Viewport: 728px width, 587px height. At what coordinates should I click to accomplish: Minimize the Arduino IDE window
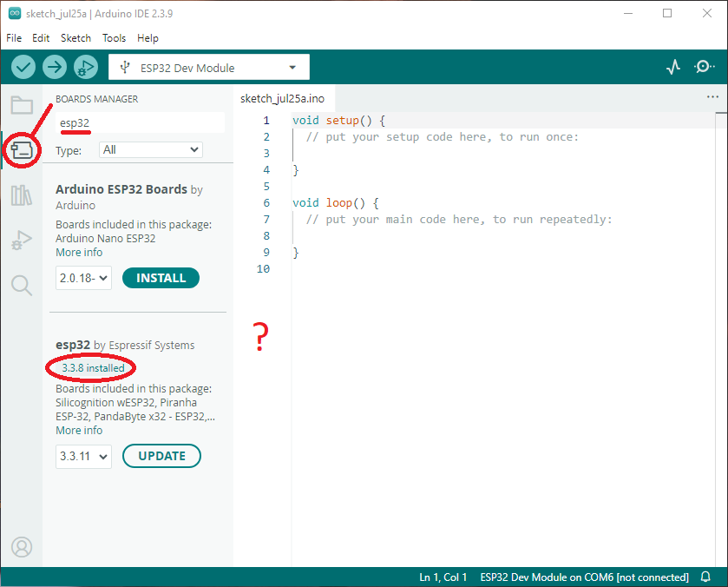pyautogui.click(x=628, y=13)
